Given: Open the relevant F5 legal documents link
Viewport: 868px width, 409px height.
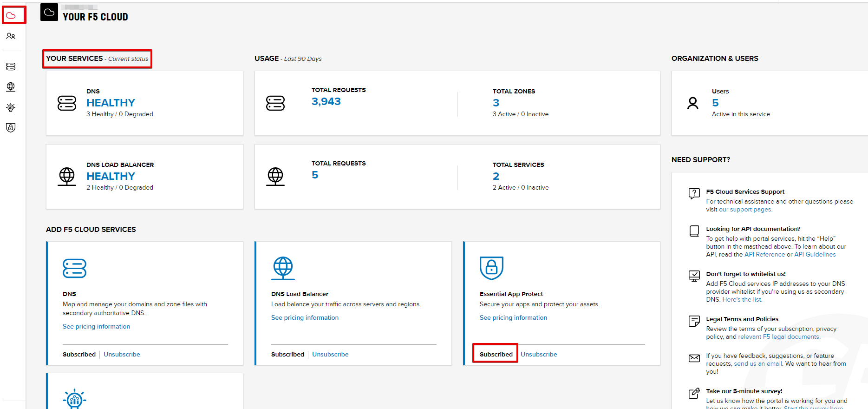Looking at the screenshot, I should coord(779,337).
